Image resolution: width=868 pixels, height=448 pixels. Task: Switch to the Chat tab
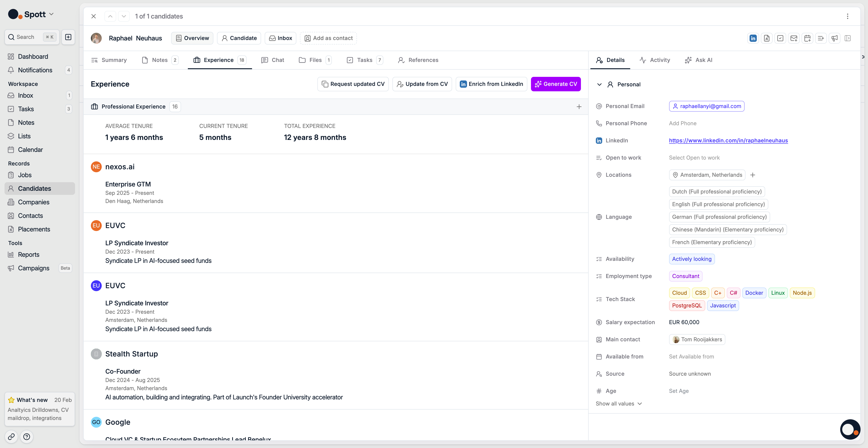click(x=273, y=60)
